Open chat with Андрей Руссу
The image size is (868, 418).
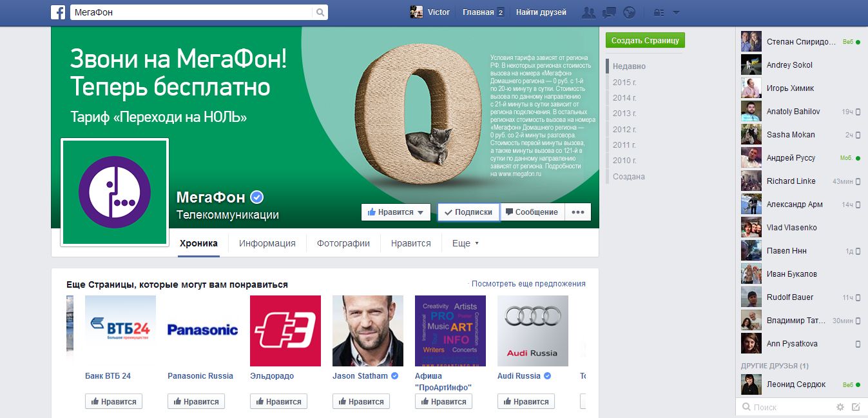point(801,158)
